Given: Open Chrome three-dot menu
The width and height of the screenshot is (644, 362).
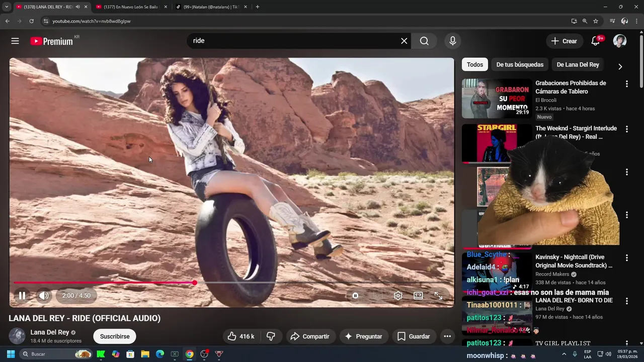Looking at the screenshot, I should [x=637, y=21].
